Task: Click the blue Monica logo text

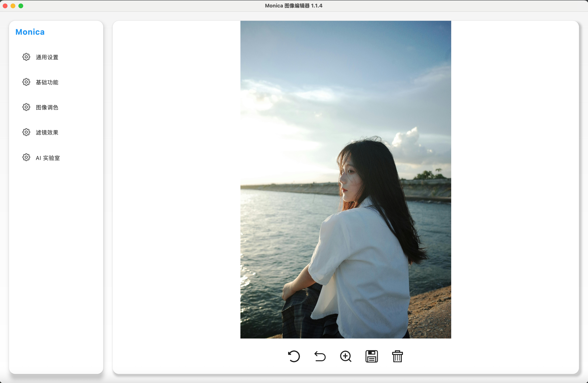Action: 30,32
